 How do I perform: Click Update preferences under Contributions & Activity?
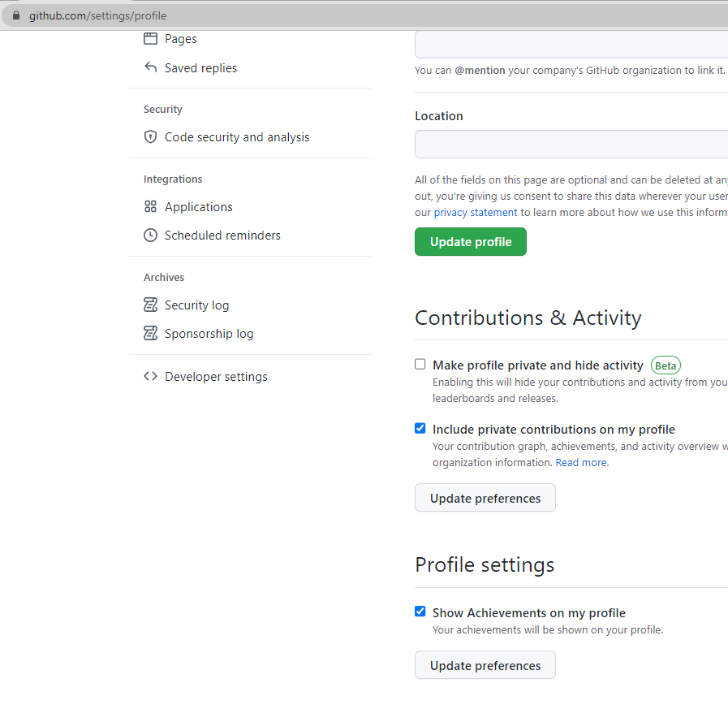pos(485,497)
